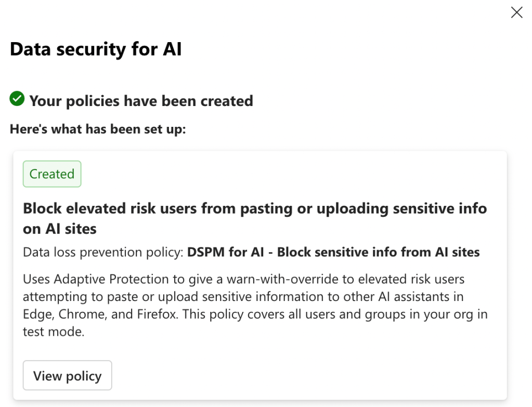This screenshot has width=532, height=407.
Task: Click 'Here's what has been set up' text
Action: [x=98, y=129]
